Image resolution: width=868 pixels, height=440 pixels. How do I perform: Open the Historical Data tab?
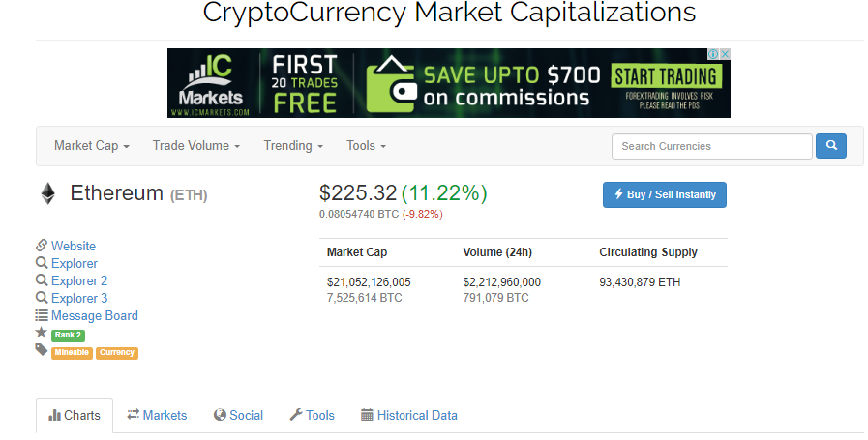point(409,415)
